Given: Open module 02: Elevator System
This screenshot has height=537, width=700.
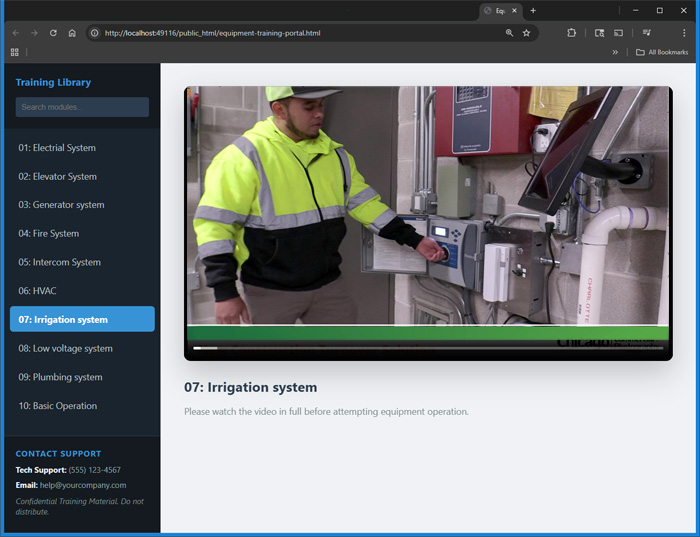Looking at the screenshot, I should tap(82, 176).
